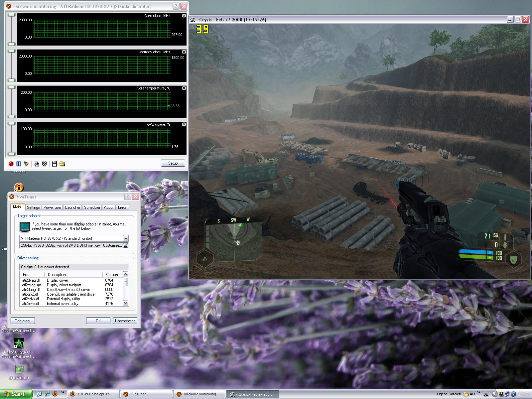This screenshot has width=532, height=399.
Task: Select the ati2evxx.dll row
Action: 71,304
